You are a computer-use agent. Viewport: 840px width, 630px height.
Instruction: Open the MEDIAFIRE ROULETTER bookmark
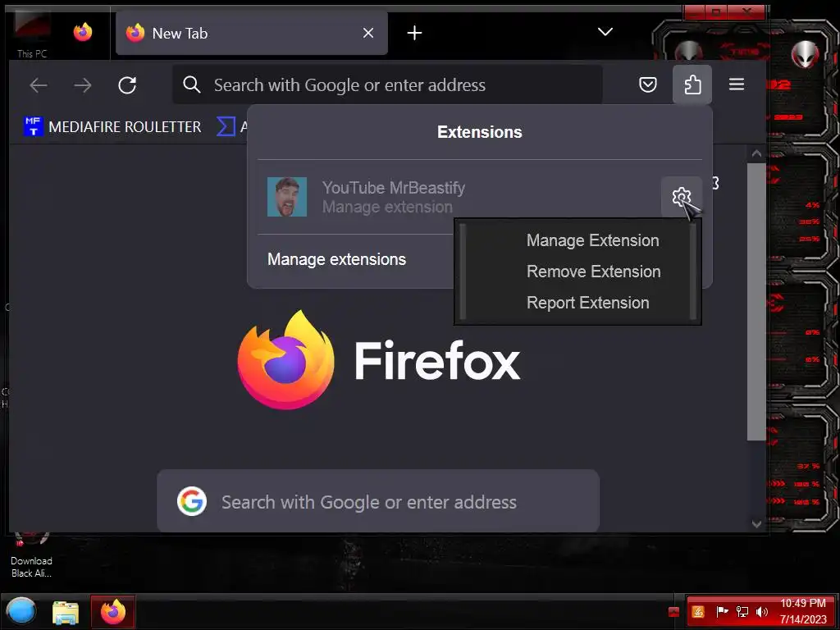click(112, 126)
